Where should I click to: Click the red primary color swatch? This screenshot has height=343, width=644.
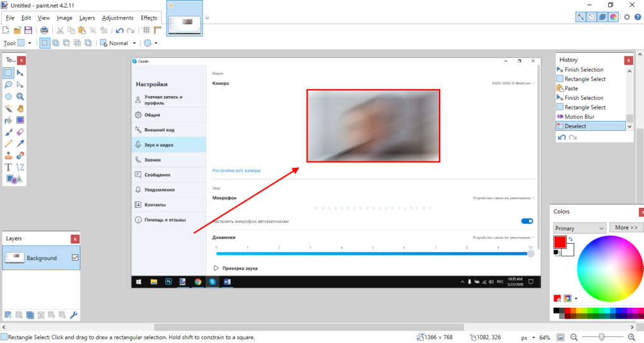click(x=560, y=242)
